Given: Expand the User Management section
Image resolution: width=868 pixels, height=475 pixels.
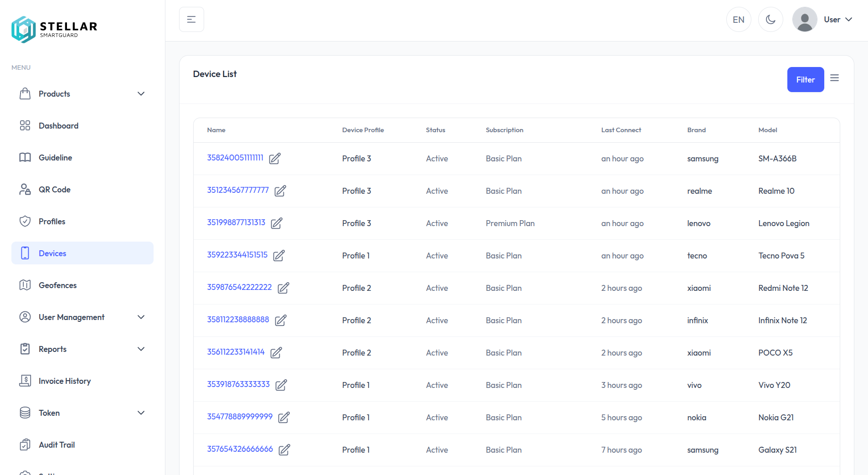Looking at the screenshot, I should (141, 317).
